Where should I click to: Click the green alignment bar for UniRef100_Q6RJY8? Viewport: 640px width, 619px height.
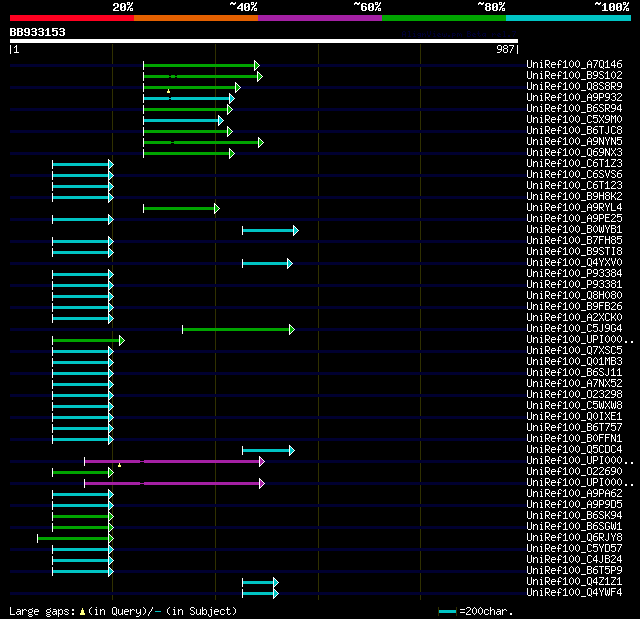(x=75, y=539)
